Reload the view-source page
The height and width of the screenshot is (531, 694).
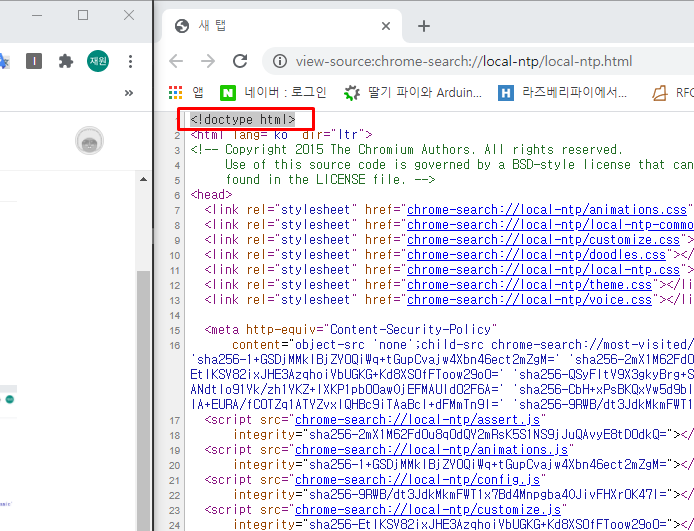tap(240, 61)
